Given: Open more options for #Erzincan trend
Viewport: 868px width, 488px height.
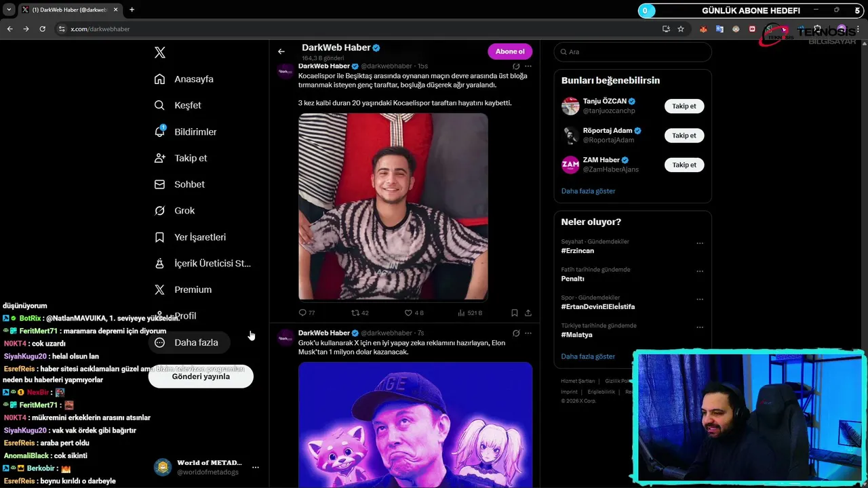Looking at the screenshot, I should [x=700, y=243].
